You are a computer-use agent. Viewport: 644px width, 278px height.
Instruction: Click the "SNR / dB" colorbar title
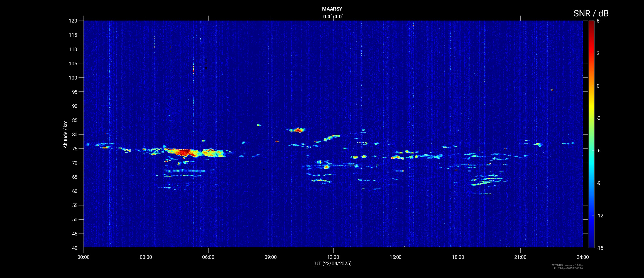[x=591, y=13]
